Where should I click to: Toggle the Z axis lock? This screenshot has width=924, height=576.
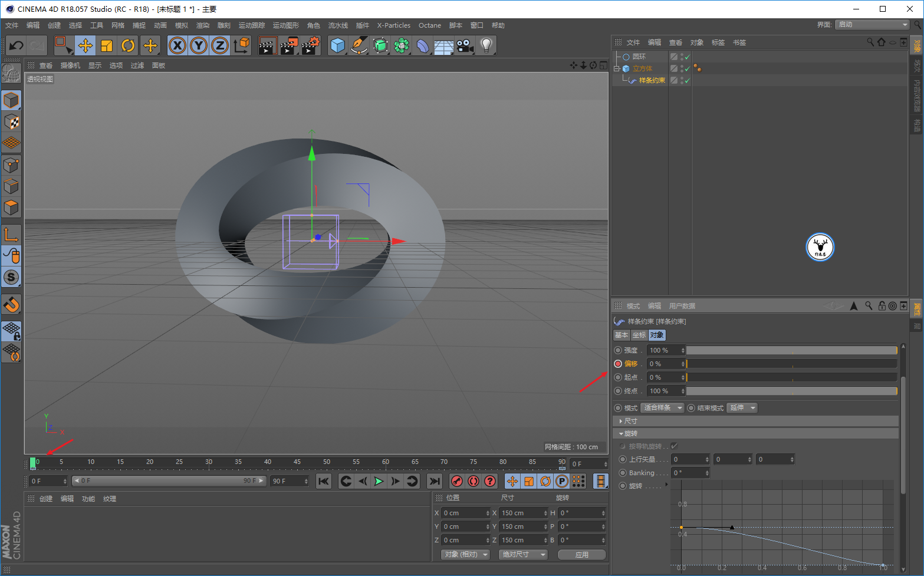pyautogui.click(x=220, y=45)
